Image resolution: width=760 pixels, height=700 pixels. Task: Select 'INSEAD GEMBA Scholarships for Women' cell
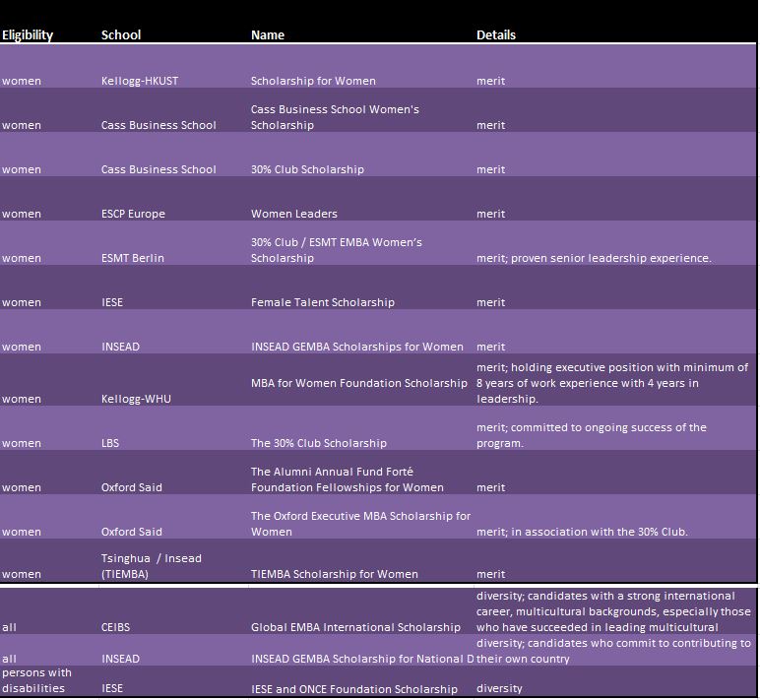coord(356,347)
